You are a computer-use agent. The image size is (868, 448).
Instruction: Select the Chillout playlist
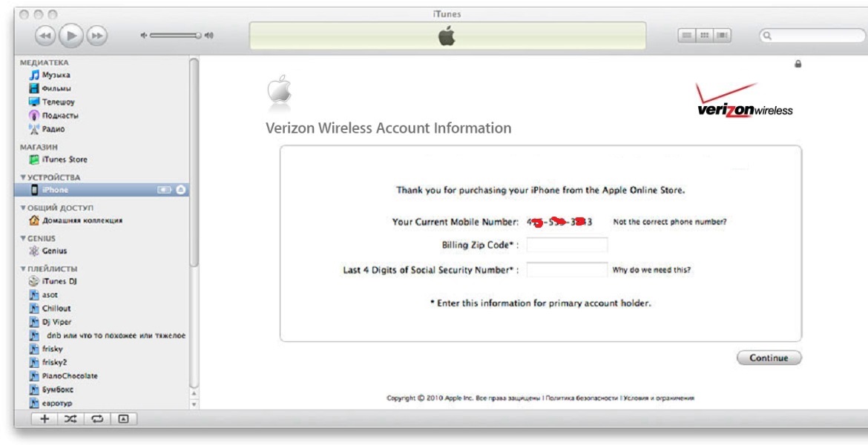click(55, 308)
